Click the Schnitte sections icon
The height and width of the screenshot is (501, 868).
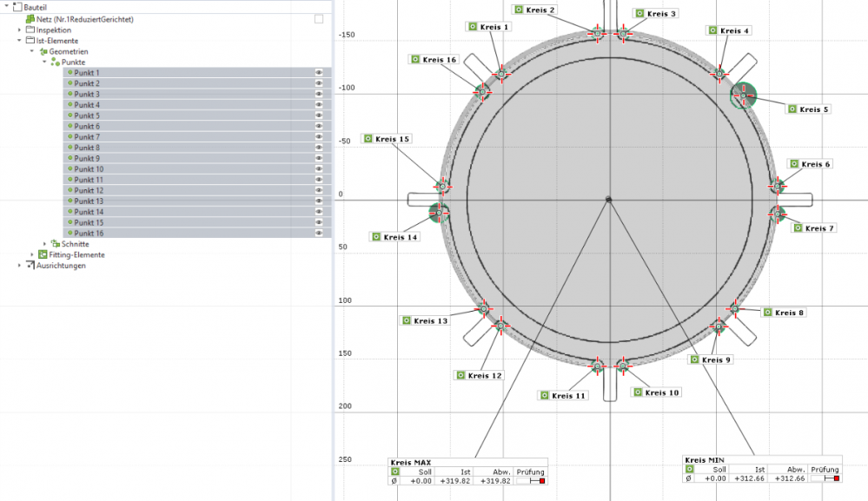point(55,244)
